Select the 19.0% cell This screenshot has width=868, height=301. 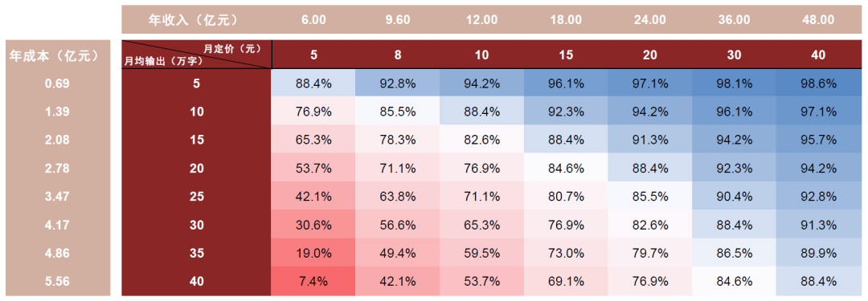(313, 254)
